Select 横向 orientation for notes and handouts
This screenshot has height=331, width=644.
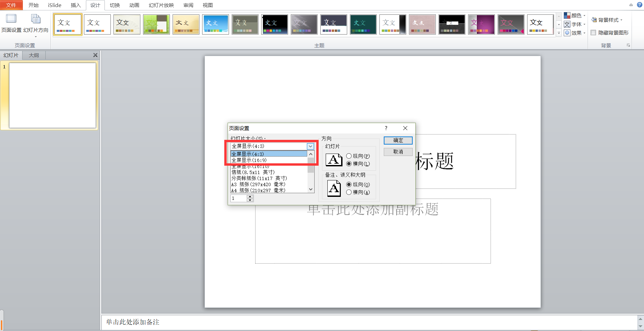(349, 192)
